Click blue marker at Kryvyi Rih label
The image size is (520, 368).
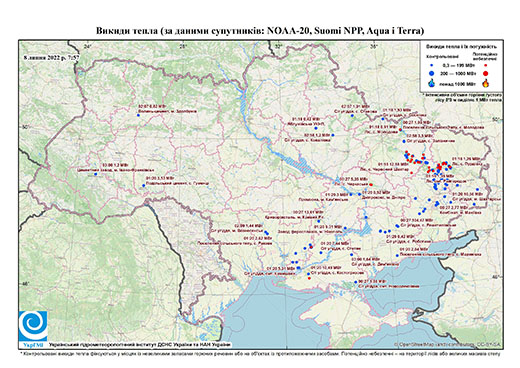click(319, 221)
